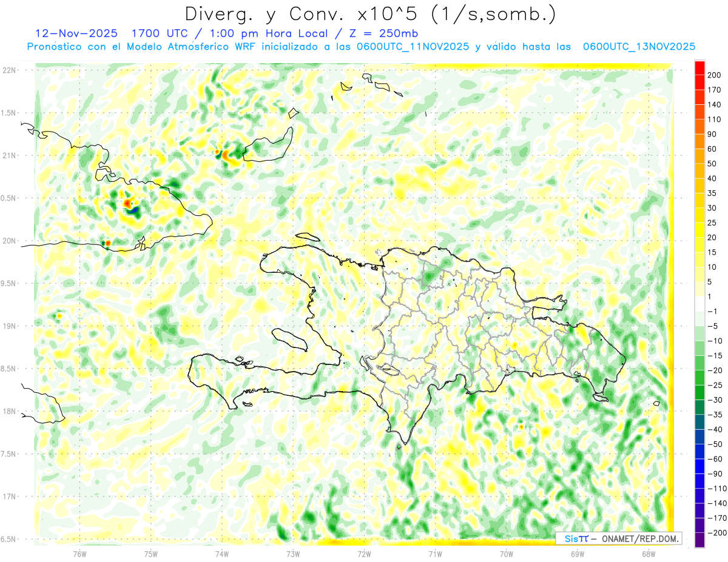Click the red colorbar swatch above 200
This screenshot has width=728, height=562.
pos(699,68)
